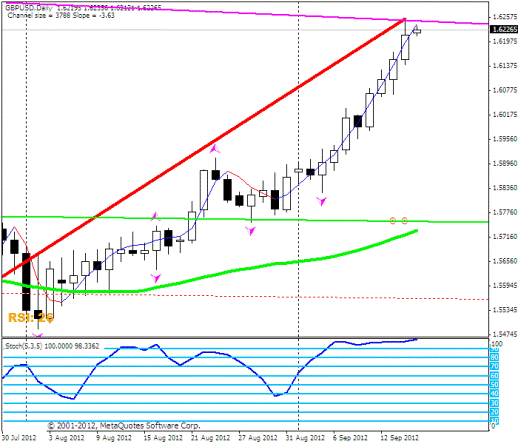The height and width of the screenshot is (444, 518).
Task: Click the stochastic 80 level label
Action: click(495, 357)
